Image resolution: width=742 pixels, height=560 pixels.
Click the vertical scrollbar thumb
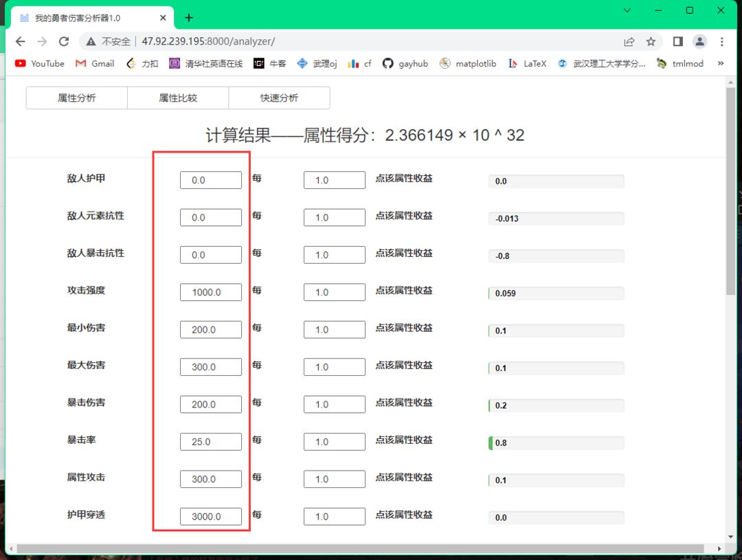730,191
